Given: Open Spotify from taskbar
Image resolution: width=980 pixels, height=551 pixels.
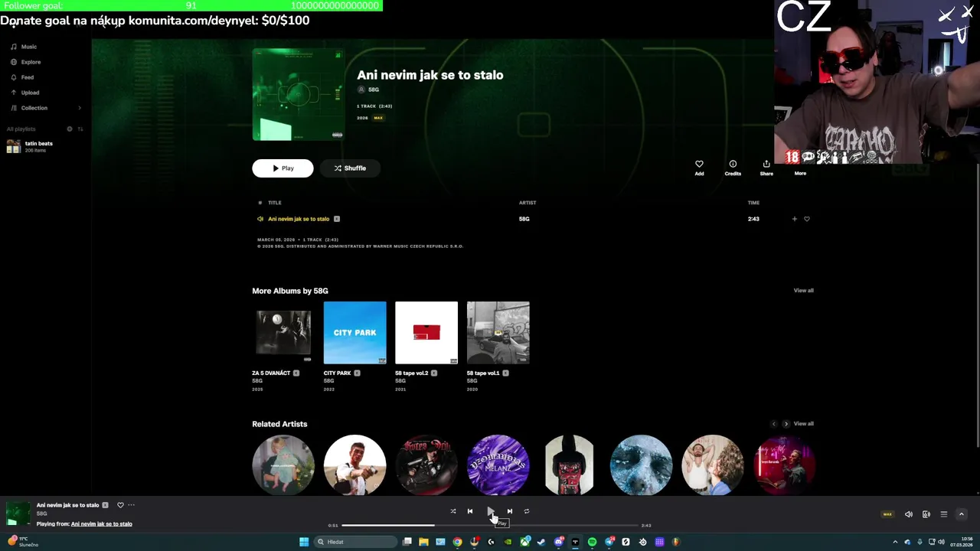Looking at the screenshot, I should (592, 542).
